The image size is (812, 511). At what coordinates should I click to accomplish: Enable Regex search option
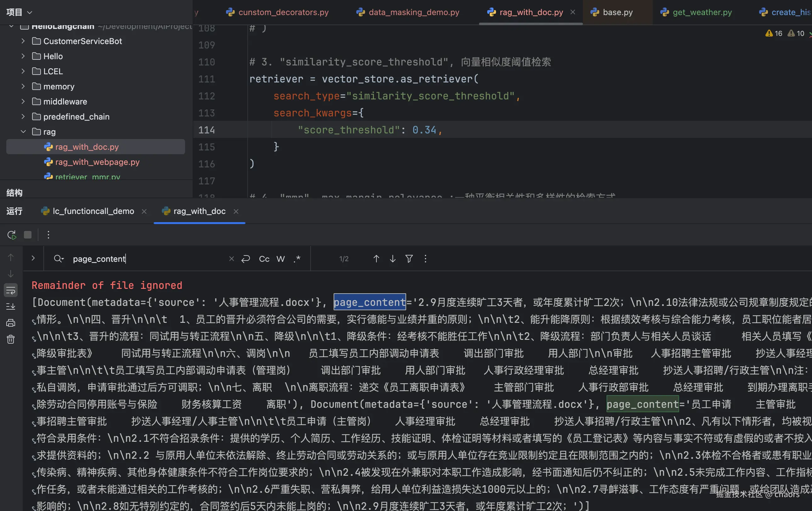coord(297,259)
